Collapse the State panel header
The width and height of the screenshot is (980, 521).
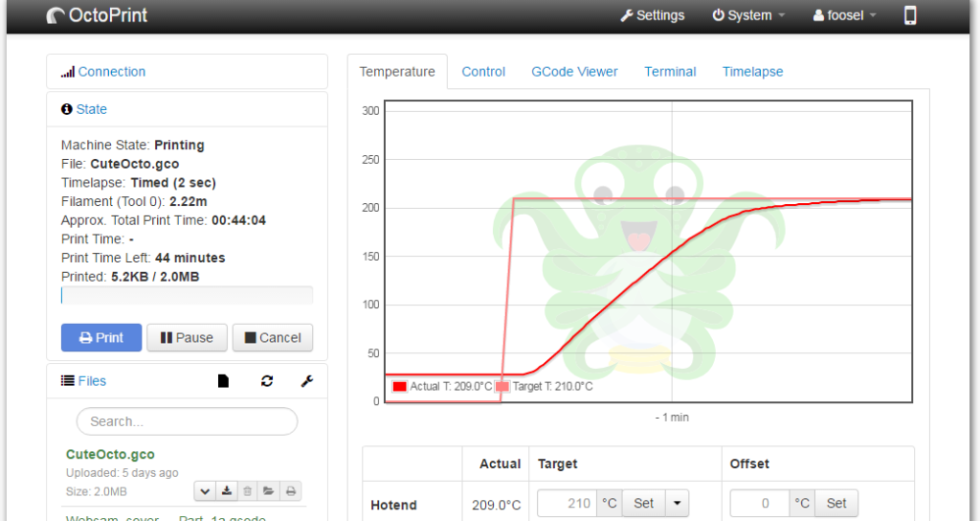coord(84,109)
